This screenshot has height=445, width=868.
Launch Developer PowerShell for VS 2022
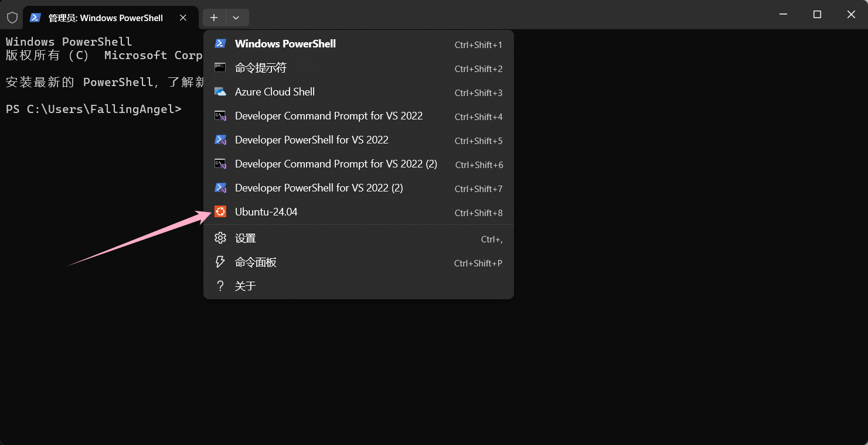coord(358,140)
